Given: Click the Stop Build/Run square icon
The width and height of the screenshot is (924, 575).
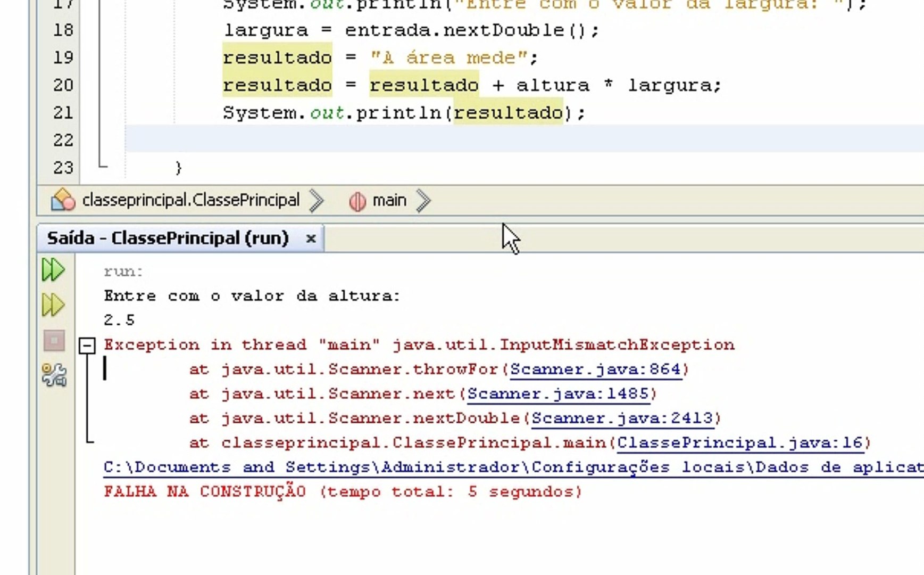Looking at the screenshot, I should point(53,341).
